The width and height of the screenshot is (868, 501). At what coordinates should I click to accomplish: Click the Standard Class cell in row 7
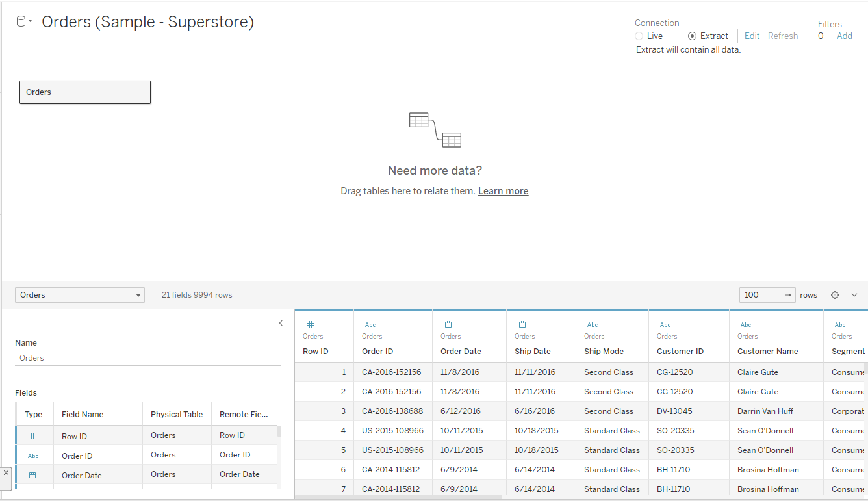(612, 489)
